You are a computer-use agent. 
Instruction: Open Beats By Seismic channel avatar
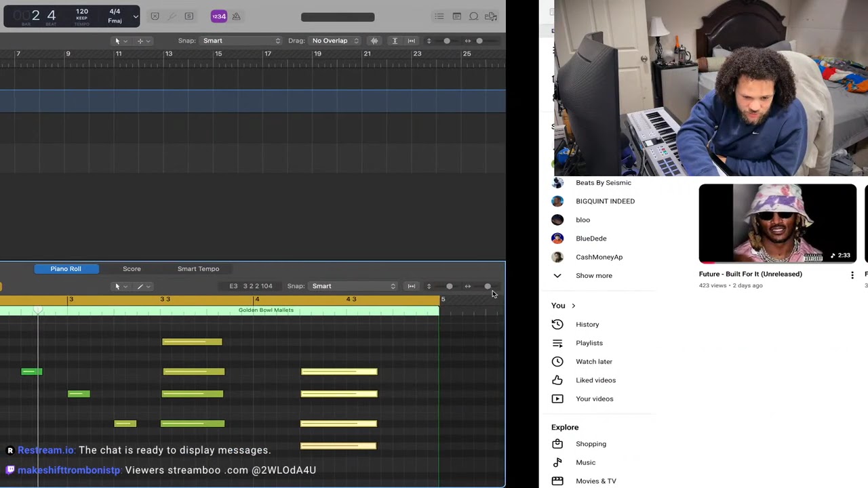(x=557, y=182)
